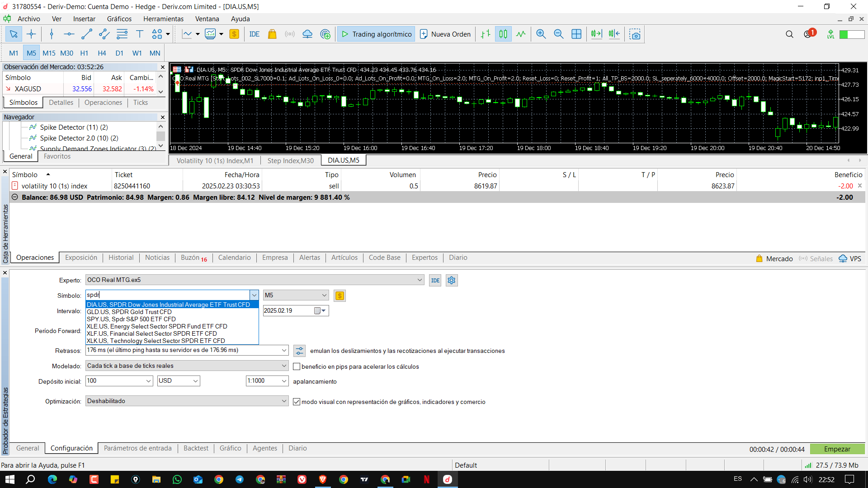The image size is (868, 488).
Task: Open the date picker for 2025.02.19
Action: click(x=320, y=311)
